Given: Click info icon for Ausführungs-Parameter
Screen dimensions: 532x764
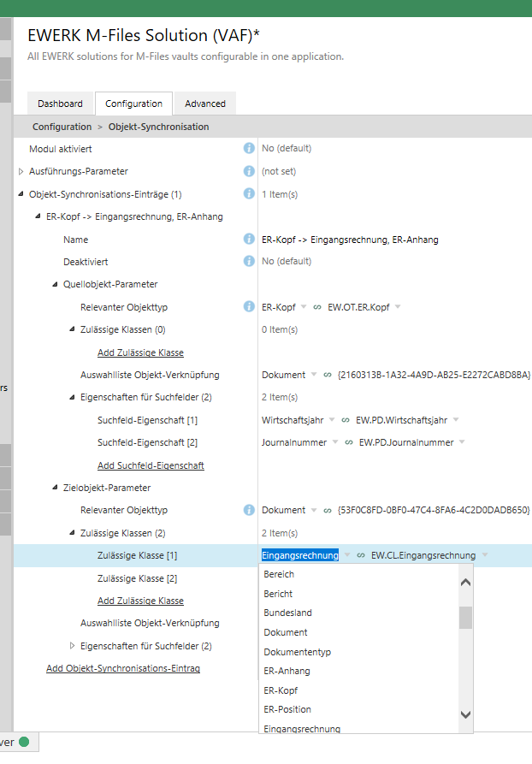Looking at the screenshot, I should tap(249, 171).
